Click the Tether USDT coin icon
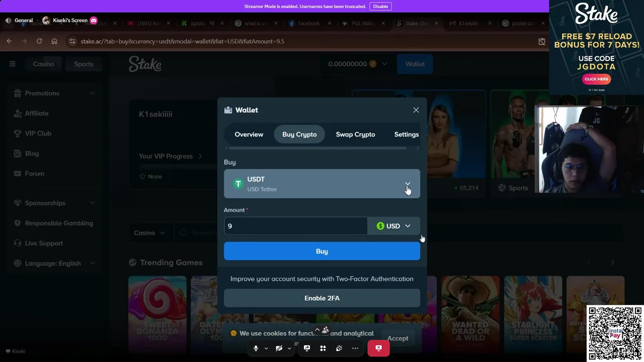The width and height of the screenshot is (644, 362). [x=238, y=184]
